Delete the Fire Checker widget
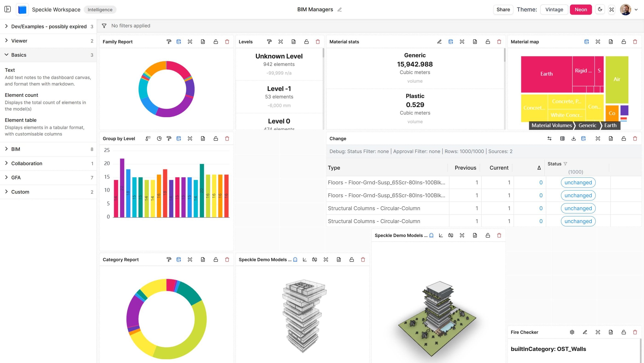Screen dimensions: 644x363 point(635,332)
